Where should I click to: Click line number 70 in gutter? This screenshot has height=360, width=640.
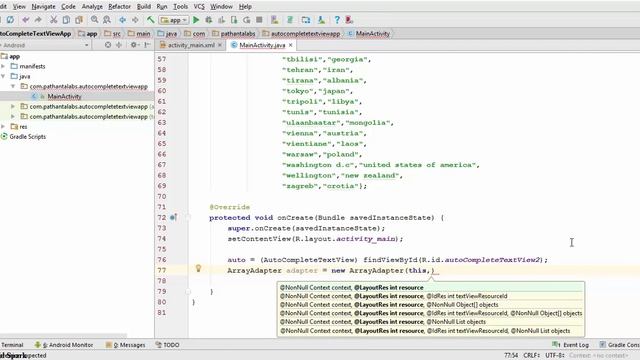(x=162, y=196)
